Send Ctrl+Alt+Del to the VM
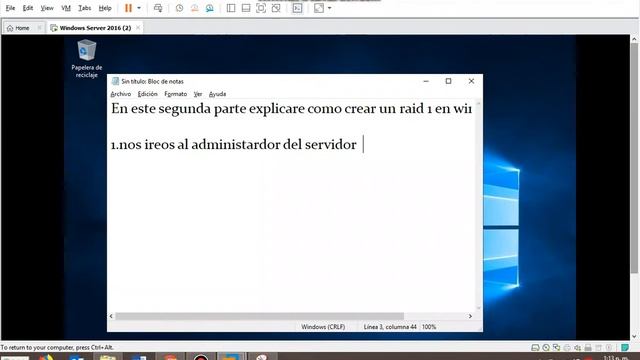Image resolution: width=640 pixels, height=360 pixels. tap(158, 8)
